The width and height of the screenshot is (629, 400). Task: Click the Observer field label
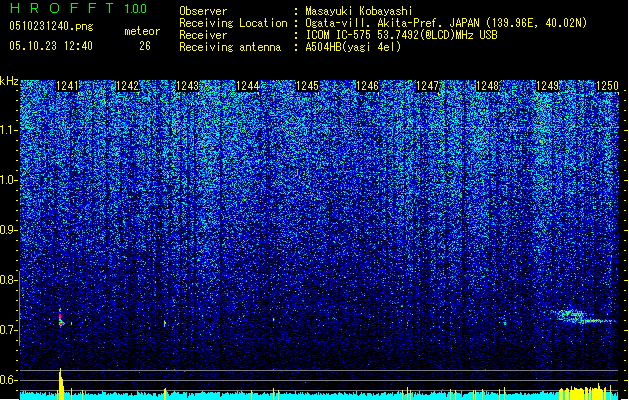point(203,11)
